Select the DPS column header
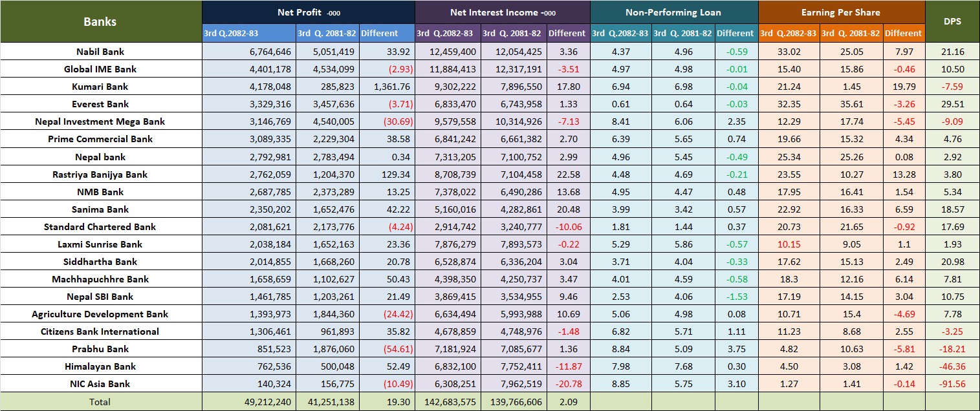The height and width of the screenshot is (411, 980). [952, 21]
